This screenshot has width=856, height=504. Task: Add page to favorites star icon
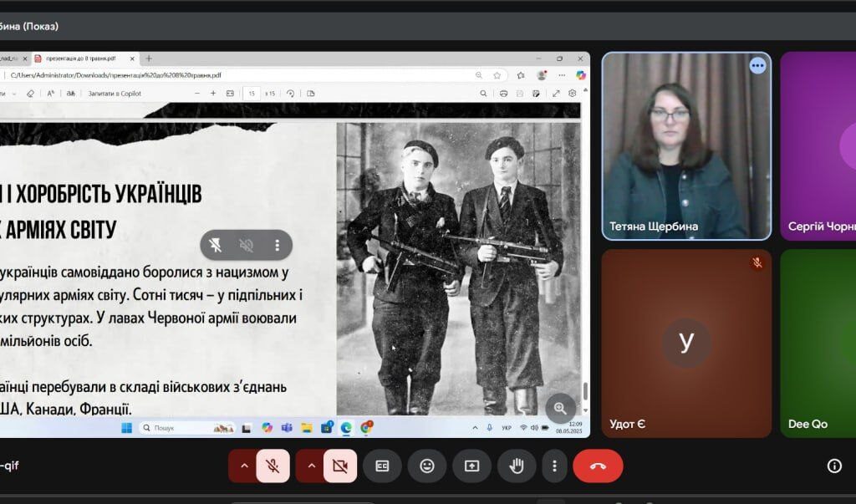[497, 75]
